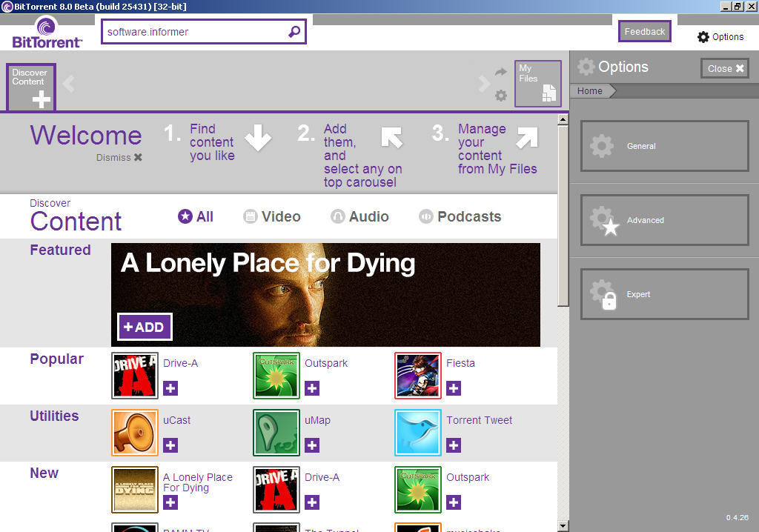Filter content by Podcasts
Image resolution: width=759 pixels, height=532 pixels.
[460, 216]
